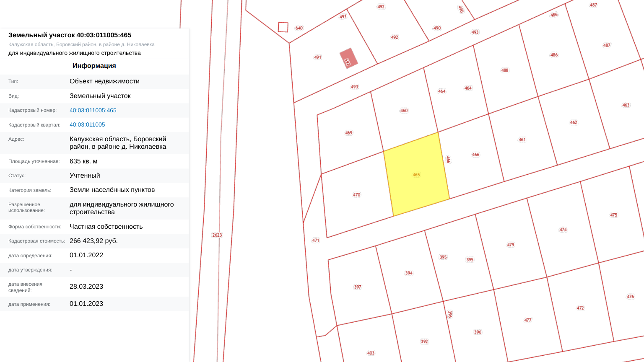Open the cadastral quarter link 40:03:011005
Viewport: 644px width, 362px height.
point(87,124)
